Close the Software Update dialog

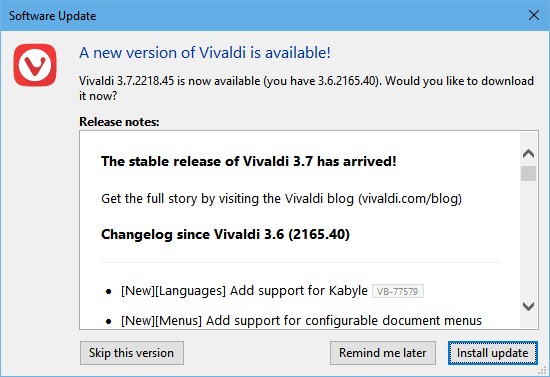click(534, 15)
